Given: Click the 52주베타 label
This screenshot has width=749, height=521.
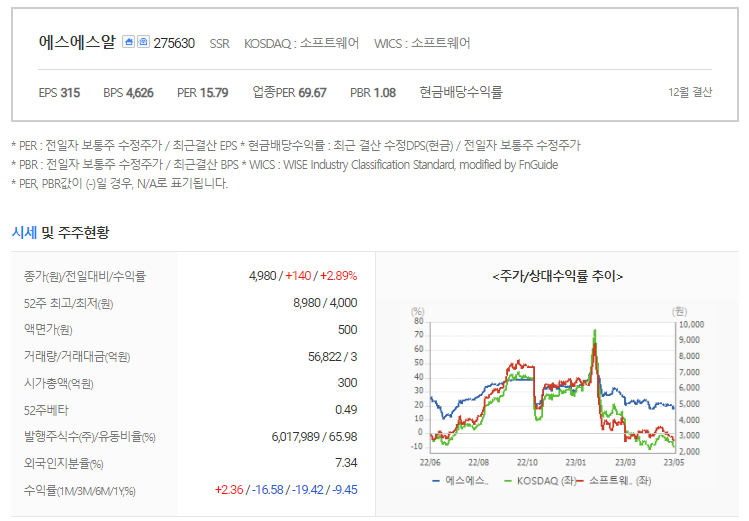Looking at the screenshot, I should [x=46, y=410].
